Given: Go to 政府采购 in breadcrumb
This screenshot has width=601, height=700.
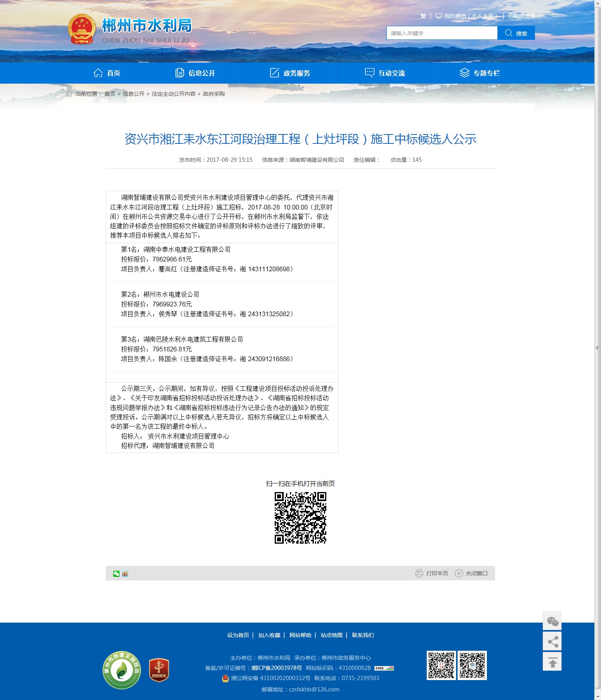Looking at the screenshot, I should point(214,94).
